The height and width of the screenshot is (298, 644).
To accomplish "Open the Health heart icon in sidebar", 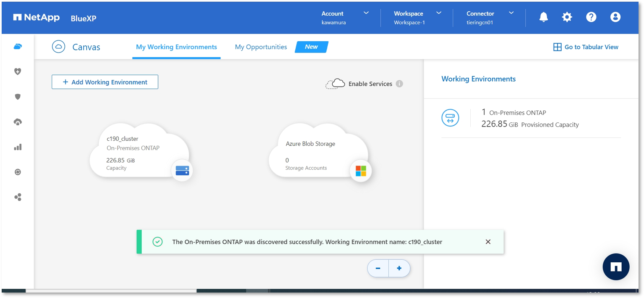I will [x=18, y=71].
